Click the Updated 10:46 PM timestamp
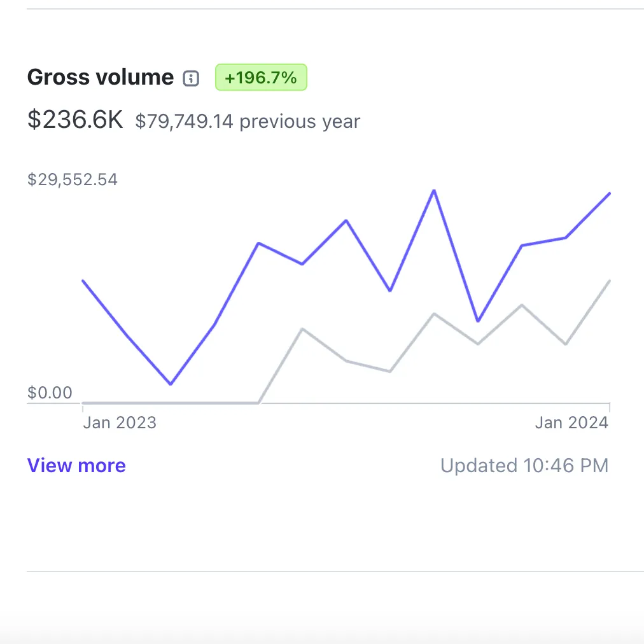Image resolution: width=644 pixels, height=644 pixels. pos(524,466)
